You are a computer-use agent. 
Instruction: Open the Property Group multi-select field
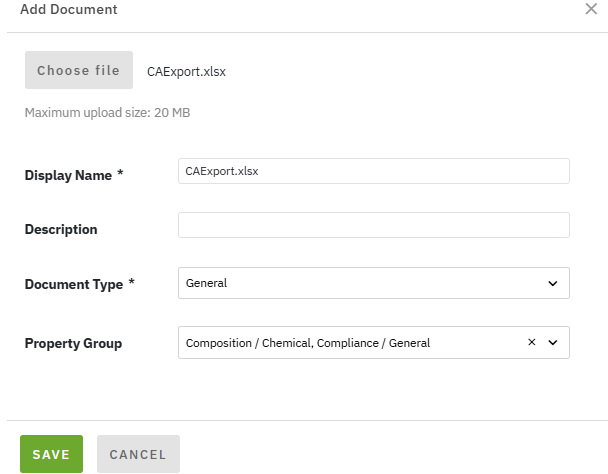350,343
